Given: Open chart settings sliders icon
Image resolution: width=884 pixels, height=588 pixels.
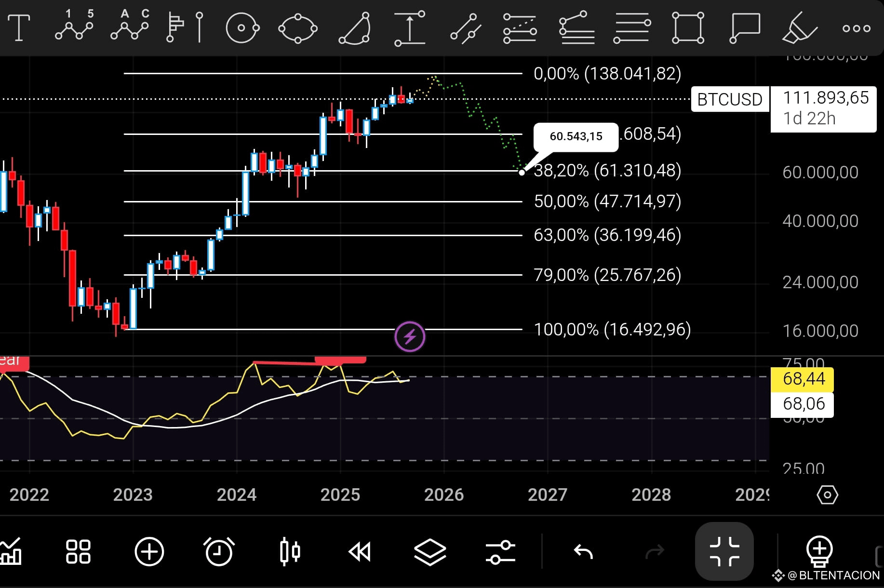Looking at the screenshot, I should click(x=500, y=552).
